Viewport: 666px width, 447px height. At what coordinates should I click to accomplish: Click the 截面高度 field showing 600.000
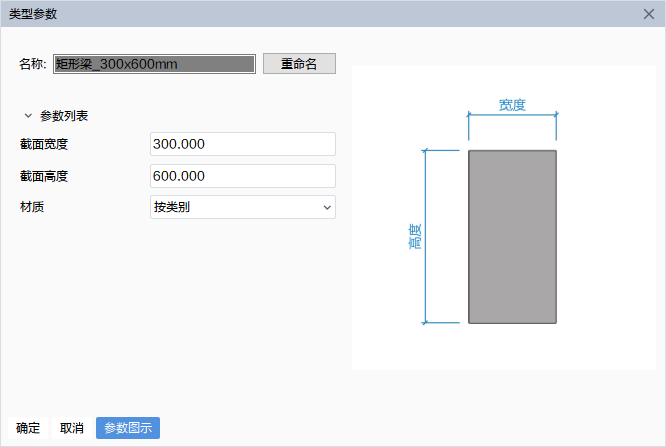[243, 176]
